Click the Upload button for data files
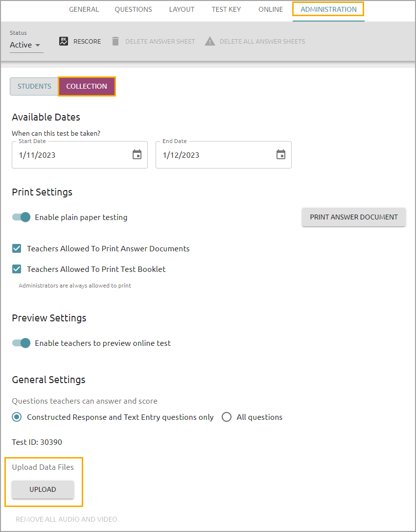 click(x=43, y=489)
